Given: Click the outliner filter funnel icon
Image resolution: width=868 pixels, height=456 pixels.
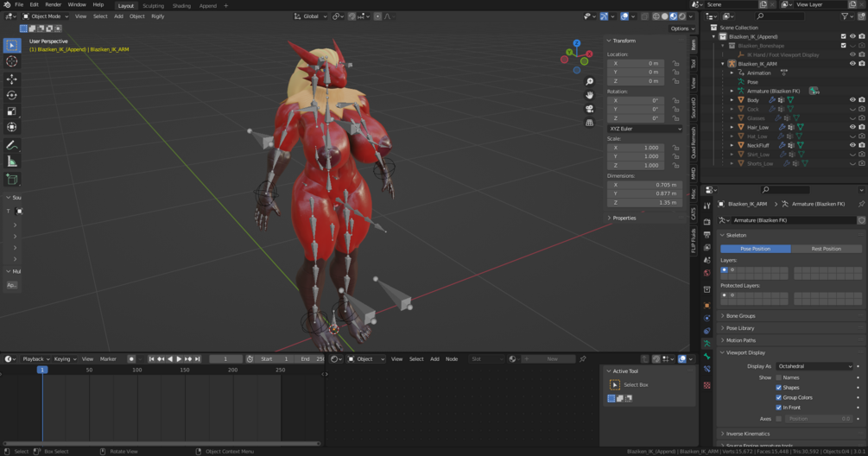Looking at the screenshot, I should tap(845, 16).
